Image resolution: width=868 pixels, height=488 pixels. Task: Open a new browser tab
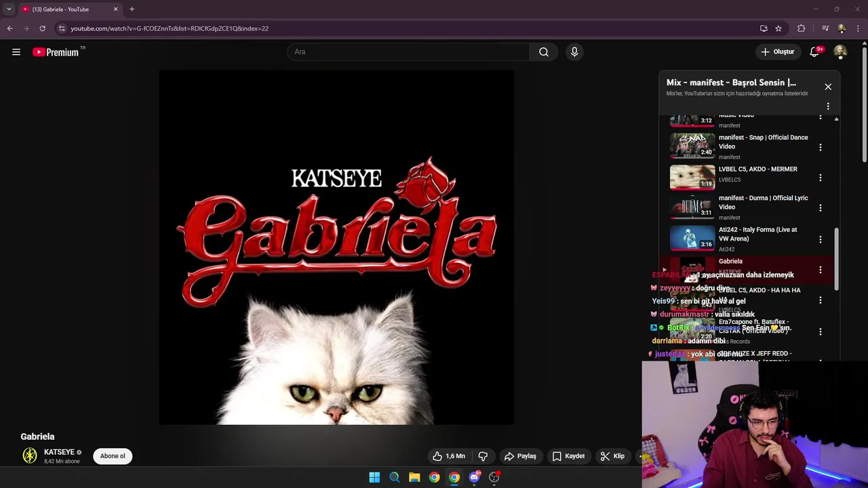(132, 9)
